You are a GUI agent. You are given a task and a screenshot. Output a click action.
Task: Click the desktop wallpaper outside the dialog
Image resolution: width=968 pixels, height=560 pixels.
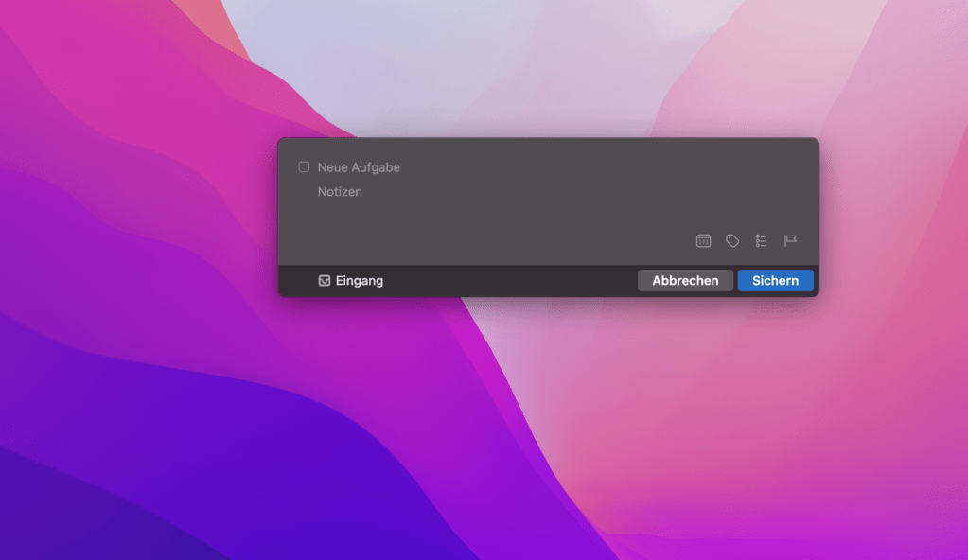coord(142,426)
